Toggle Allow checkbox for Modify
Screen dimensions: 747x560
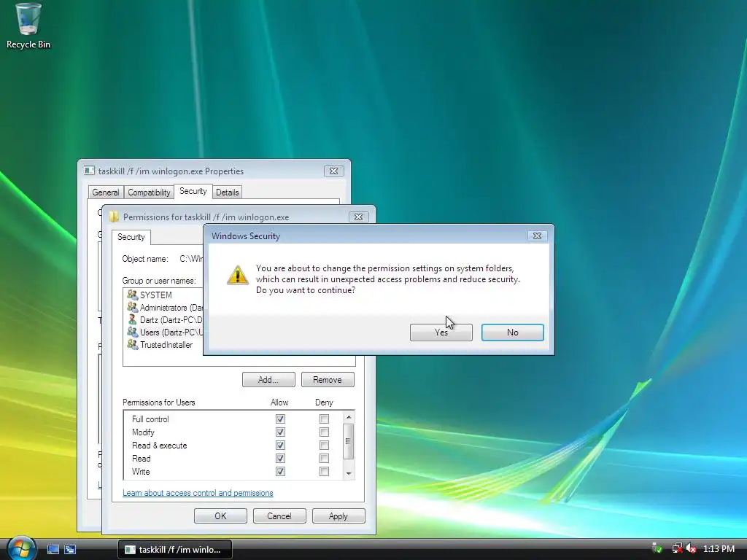(280, 432)
